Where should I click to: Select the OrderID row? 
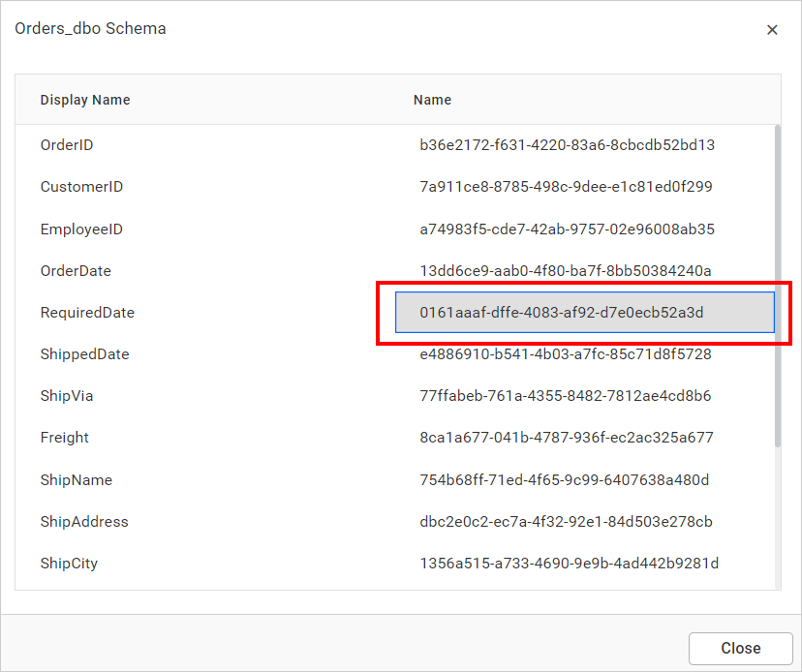(67, 145)
